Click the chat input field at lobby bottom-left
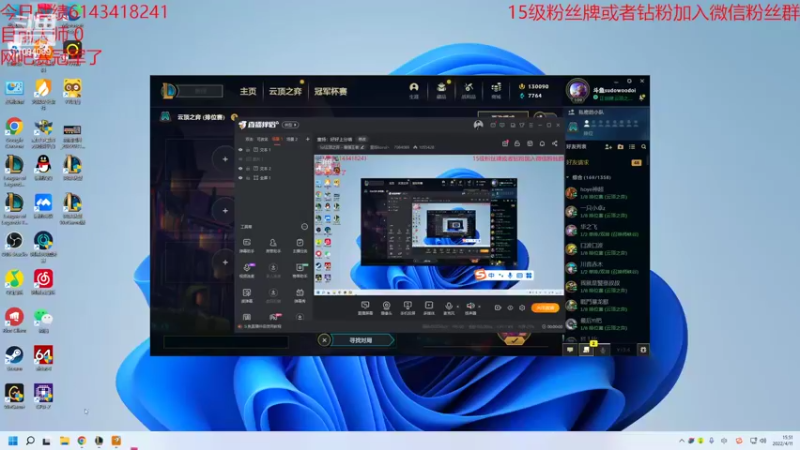Viewport: 800px width, 450px height. pyautogui.click(x=226, y=342)
